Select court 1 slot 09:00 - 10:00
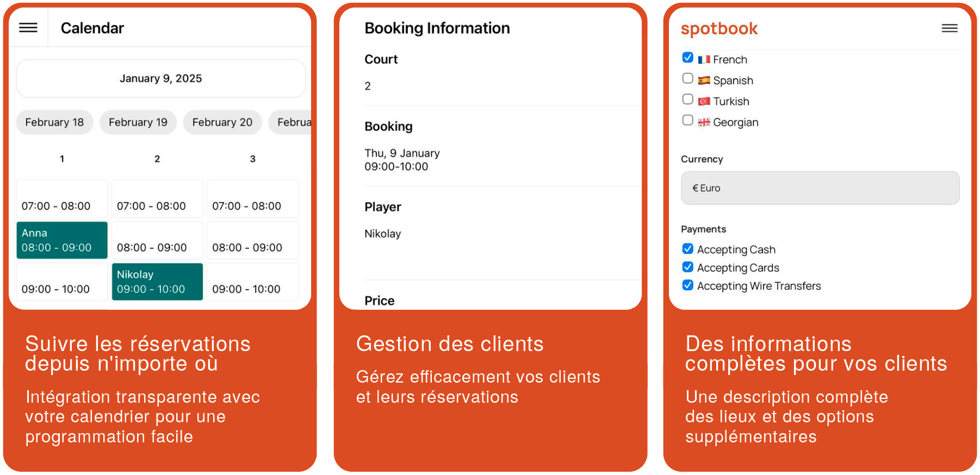 point(62,282)
